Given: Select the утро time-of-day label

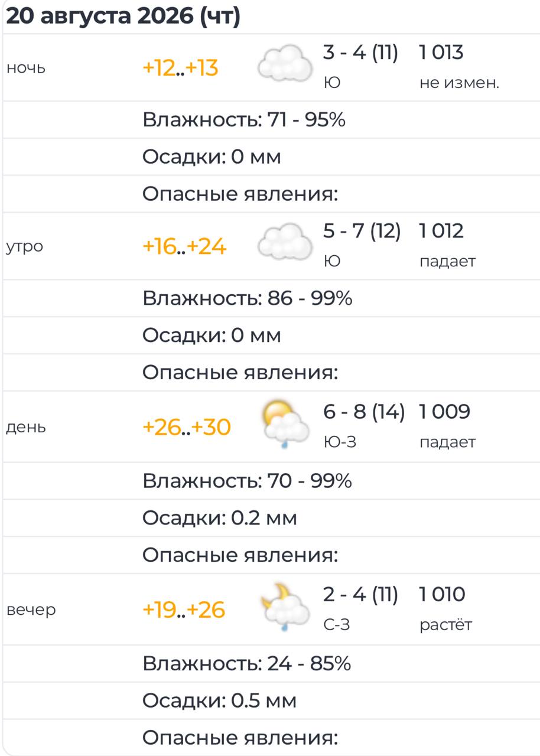Looking at the screenshot, I should pos(24,247).
